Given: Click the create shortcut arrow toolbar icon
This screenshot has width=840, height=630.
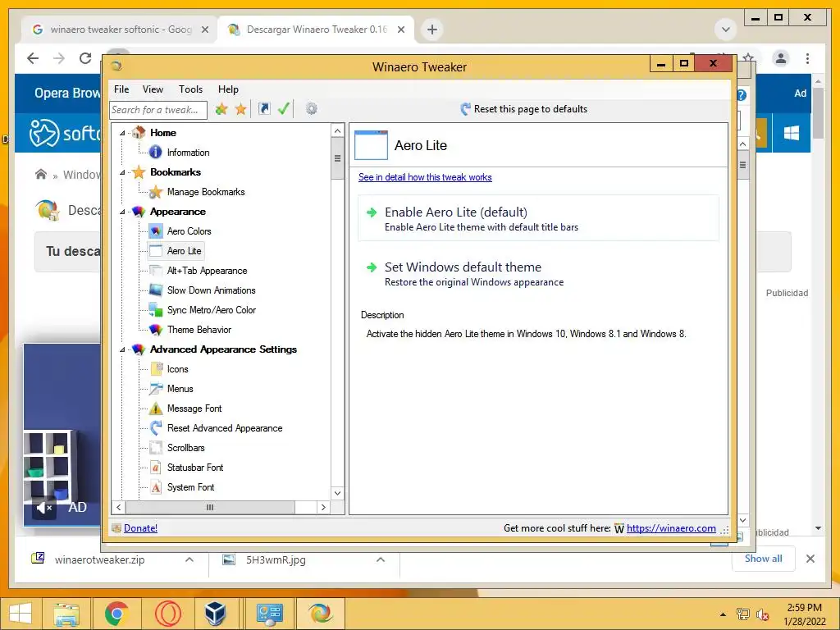Looking at the screenshot, I should (264, 109).
